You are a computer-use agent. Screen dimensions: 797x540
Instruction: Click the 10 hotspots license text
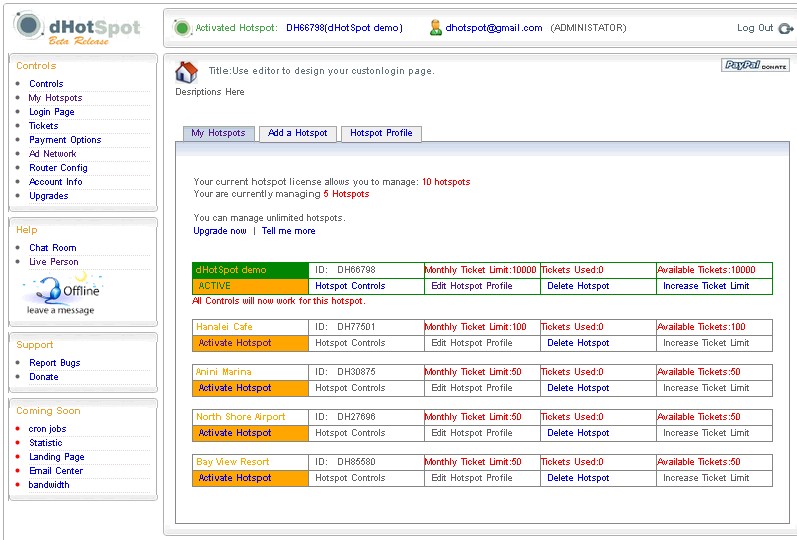coord(446,182)
